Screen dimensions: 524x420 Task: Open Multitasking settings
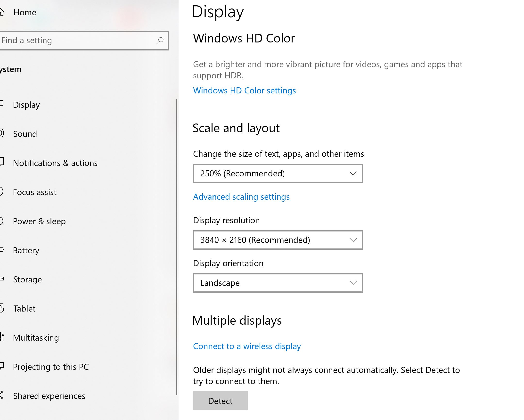[x=36, y=338]
